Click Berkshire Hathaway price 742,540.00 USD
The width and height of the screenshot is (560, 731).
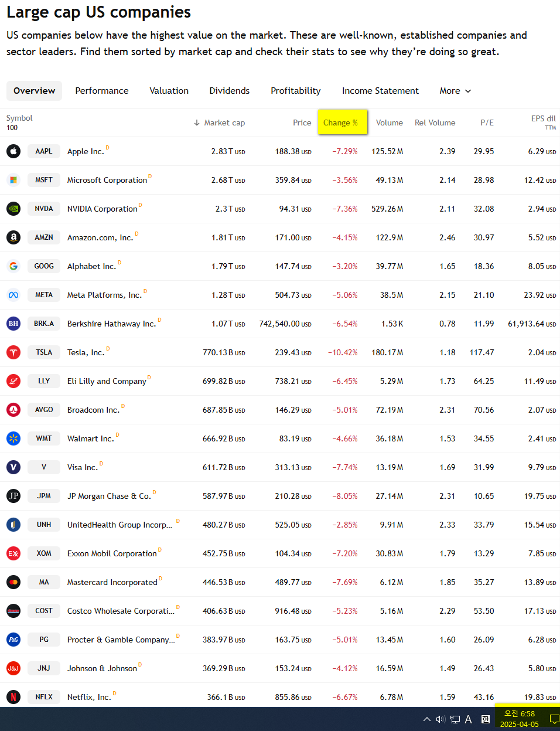[285, 324]
